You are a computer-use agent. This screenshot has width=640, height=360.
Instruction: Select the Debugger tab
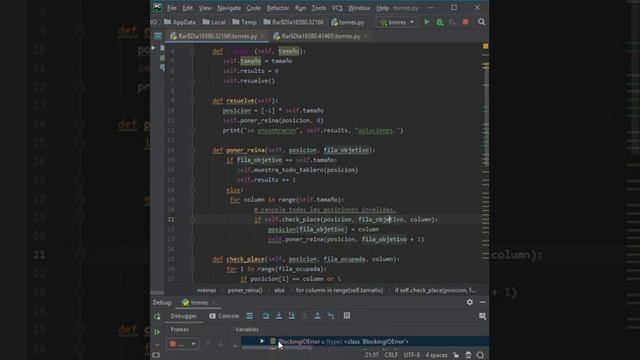point(183,316)
